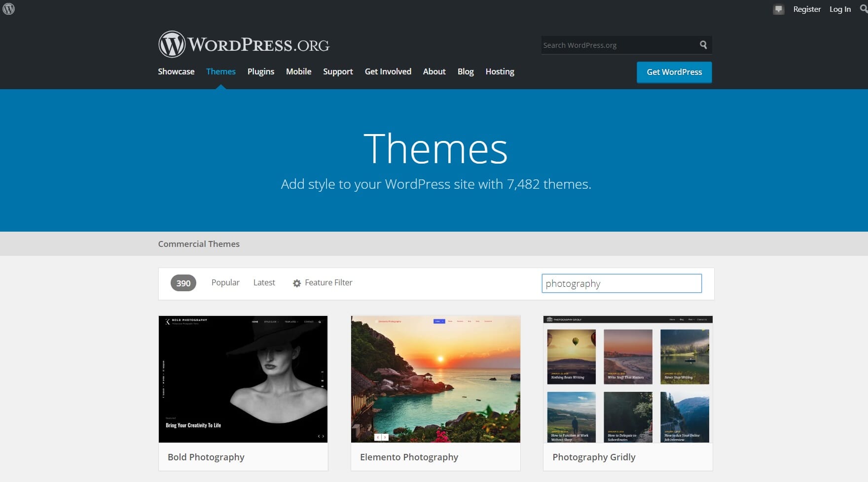Click the Photography Gridly theme title
The height and width of the screenshot is (482, 868).
point(594,457)
